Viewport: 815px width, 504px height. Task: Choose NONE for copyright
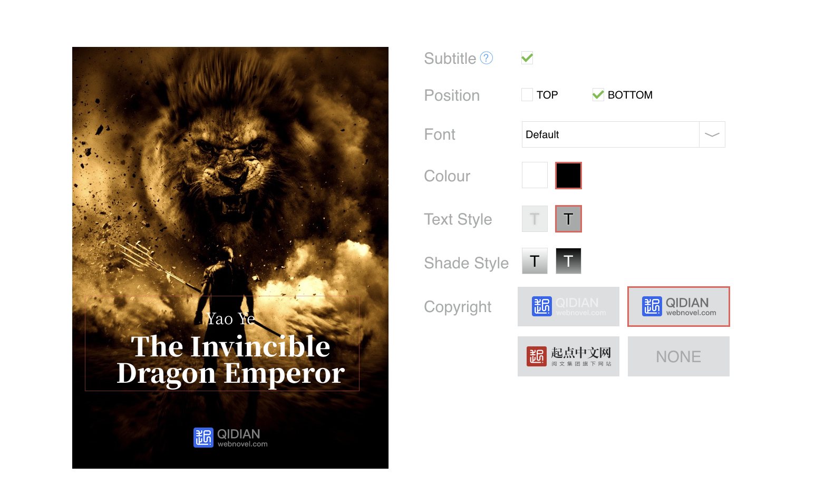click(x=678, y=356)
